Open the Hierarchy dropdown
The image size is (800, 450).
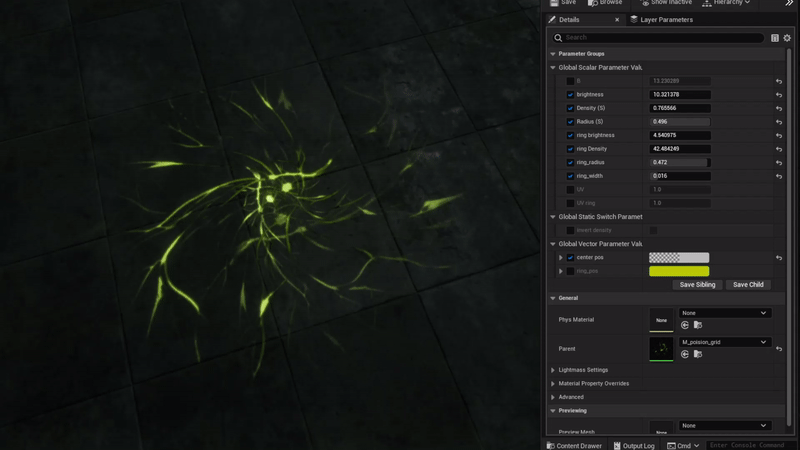click(726, 3)
